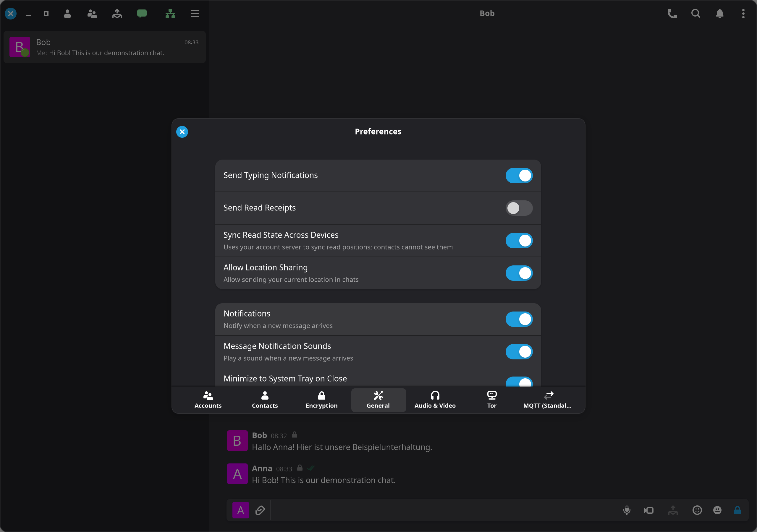
Task: Go to the Encryption tab
Action: [321, 400]
